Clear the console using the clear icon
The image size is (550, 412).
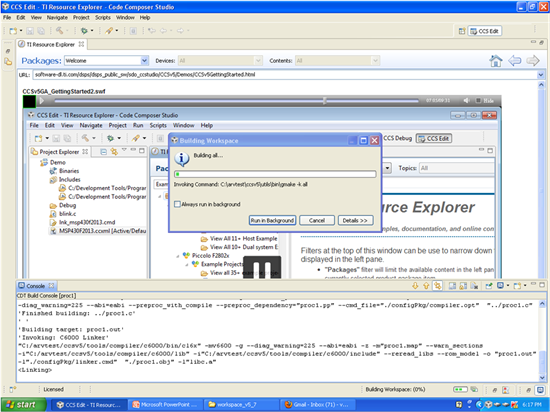pos(474,286)
